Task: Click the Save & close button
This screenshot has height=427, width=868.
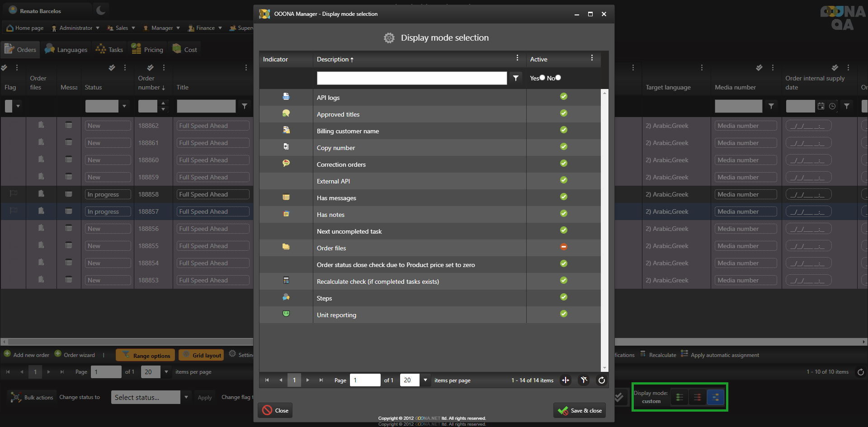Action: click(580, 411)
